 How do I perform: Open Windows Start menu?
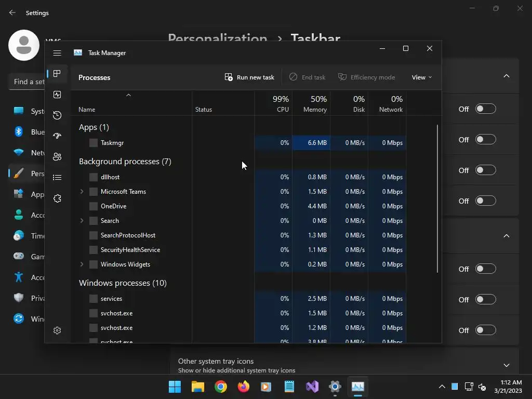(x=175, y=387)
